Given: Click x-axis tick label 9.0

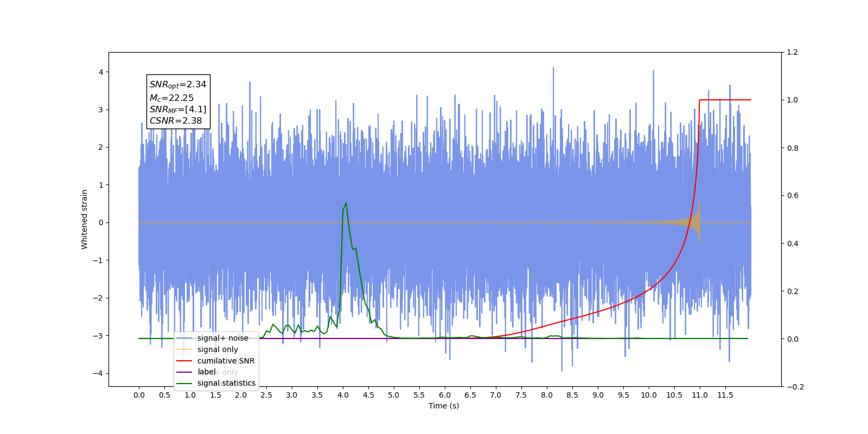Looking at the screenshot, I should tap(598, 395).
